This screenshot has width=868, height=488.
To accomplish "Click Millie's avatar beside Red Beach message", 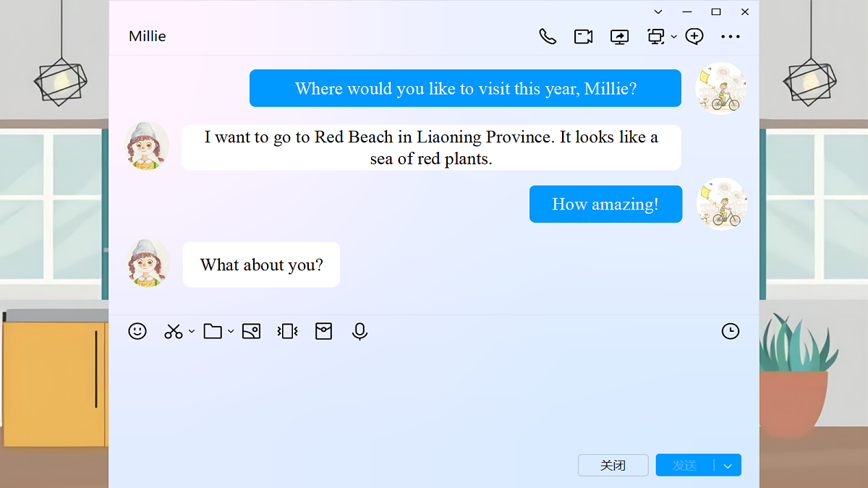I will (147, 146).
